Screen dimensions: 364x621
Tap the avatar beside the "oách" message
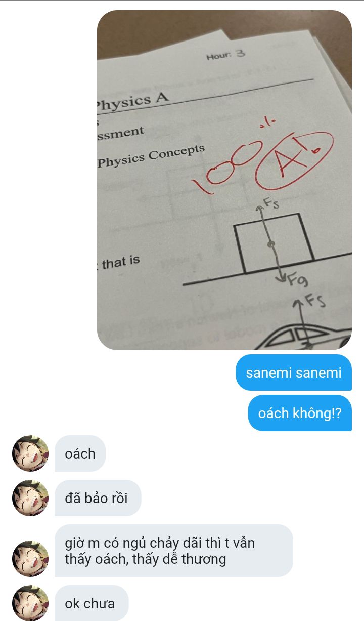click(30, 453)
